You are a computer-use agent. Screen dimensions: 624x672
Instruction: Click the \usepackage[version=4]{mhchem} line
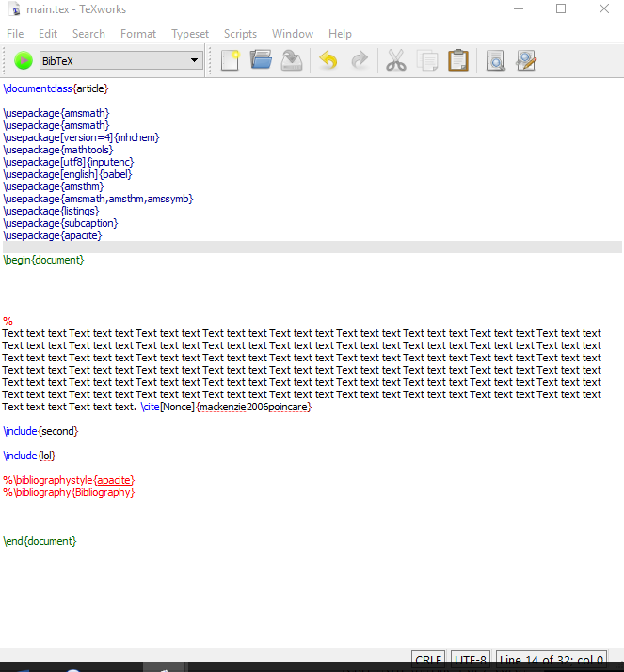click(x=81, y=137)
